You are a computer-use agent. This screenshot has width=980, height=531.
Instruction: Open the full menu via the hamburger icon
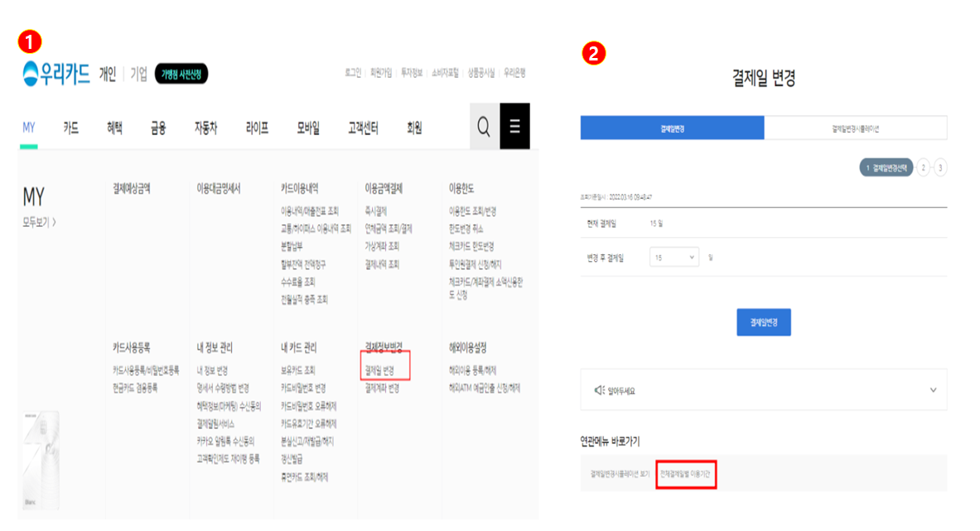point(515,126)
